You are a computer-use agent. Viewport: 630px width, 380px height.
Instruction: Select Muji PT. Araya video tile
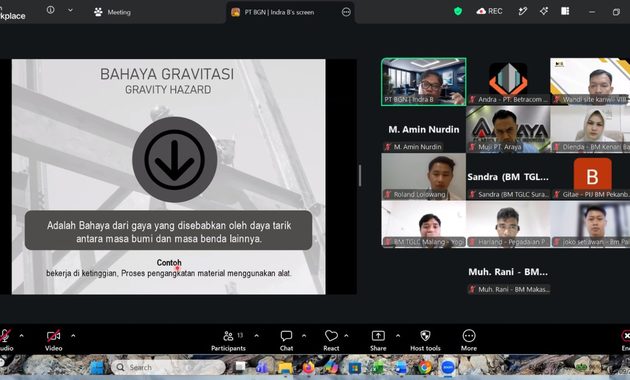508,129
